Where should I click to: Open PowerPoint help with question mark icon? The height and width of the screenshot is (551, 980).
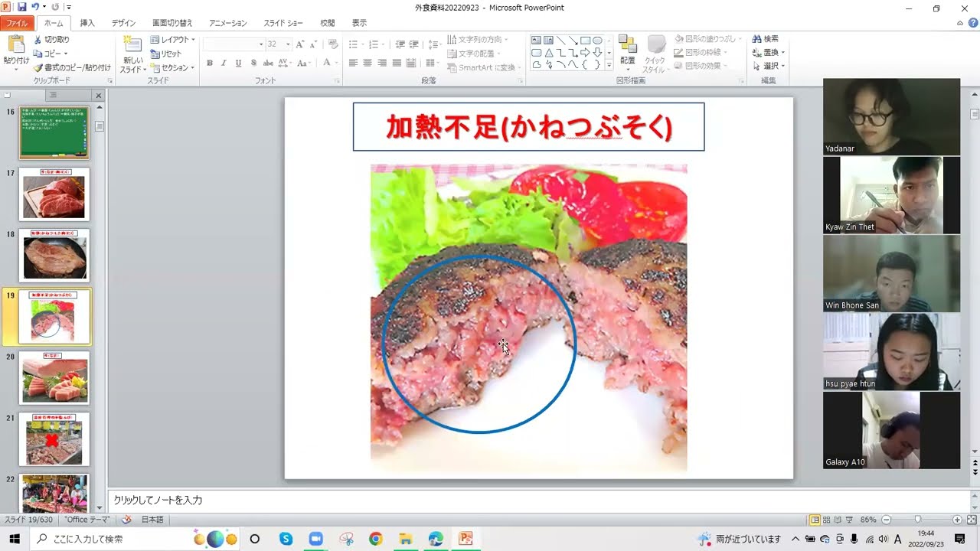(x=972, y=24)
